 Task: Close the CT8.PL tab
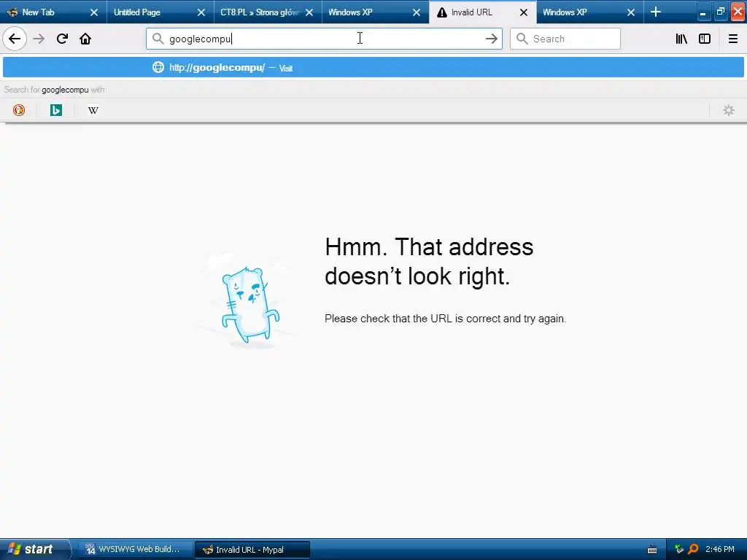[309, 12]
